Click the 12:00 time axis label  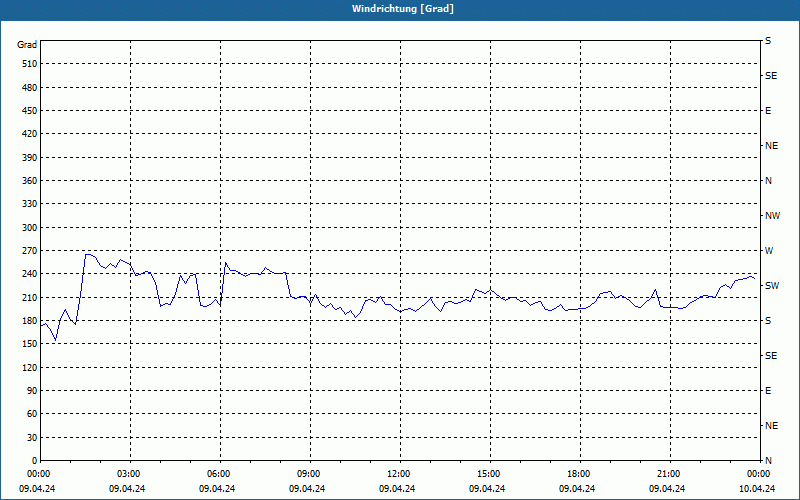[400, 474]
